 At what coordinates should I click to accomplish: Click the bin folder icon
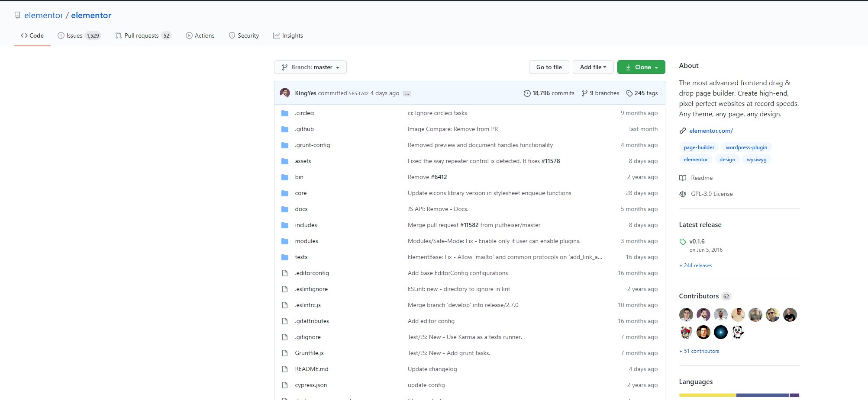[285, 177]
